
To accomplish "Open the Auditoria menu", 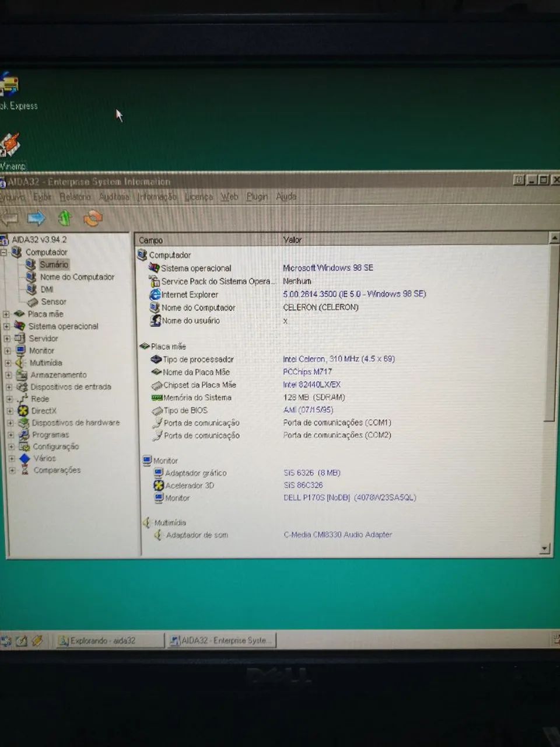I will click(114, 197).
